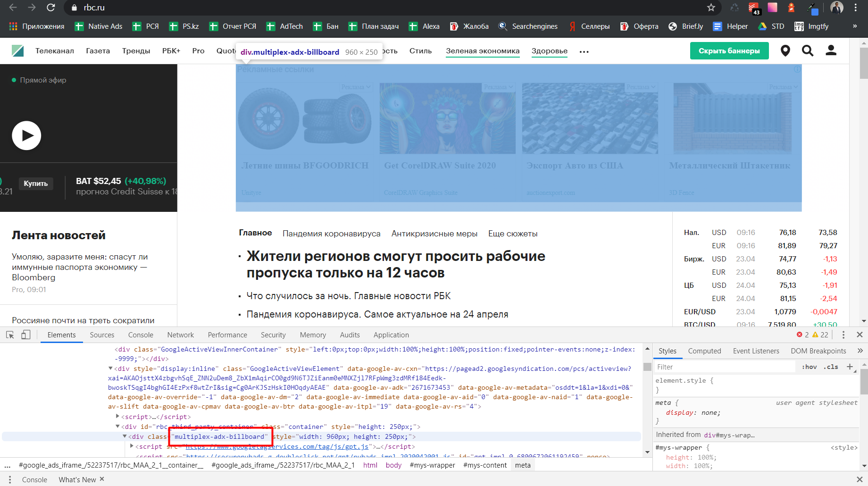
Task: Open the Здоровье section
Action: [550, 51]
